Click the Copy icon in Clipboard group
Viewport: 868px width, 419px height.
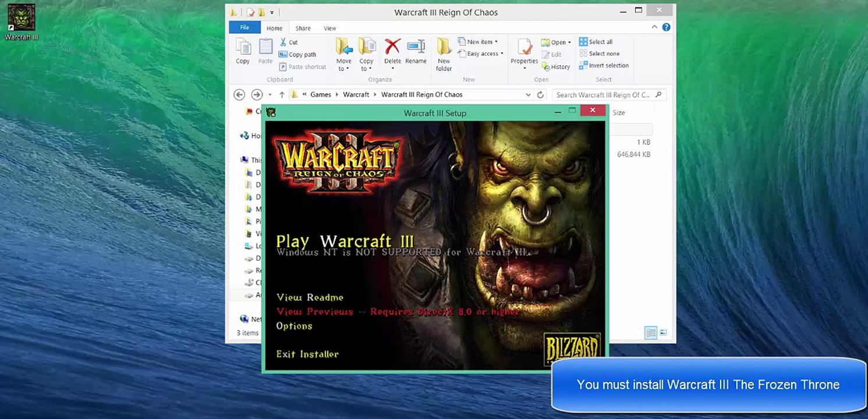point(243,51)
